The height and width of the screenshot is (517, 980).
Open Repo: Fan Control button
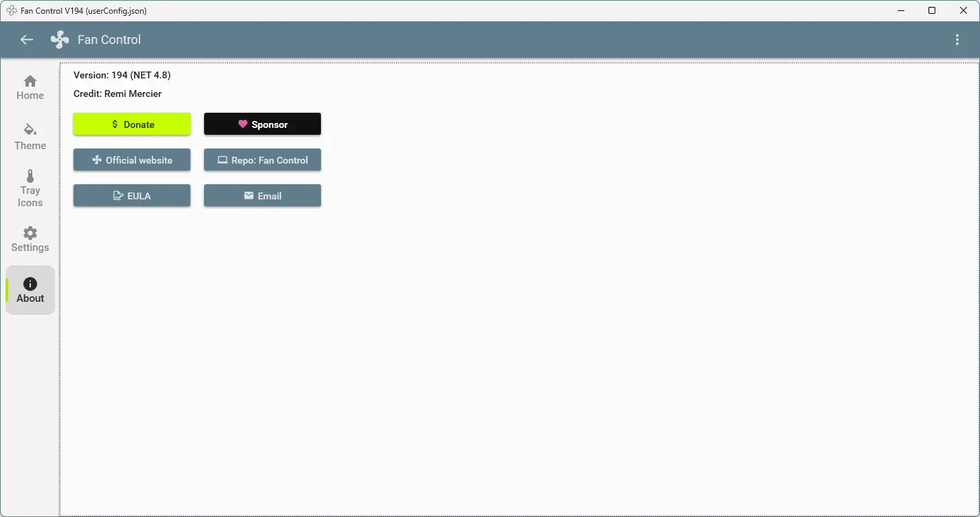point(263,160)
